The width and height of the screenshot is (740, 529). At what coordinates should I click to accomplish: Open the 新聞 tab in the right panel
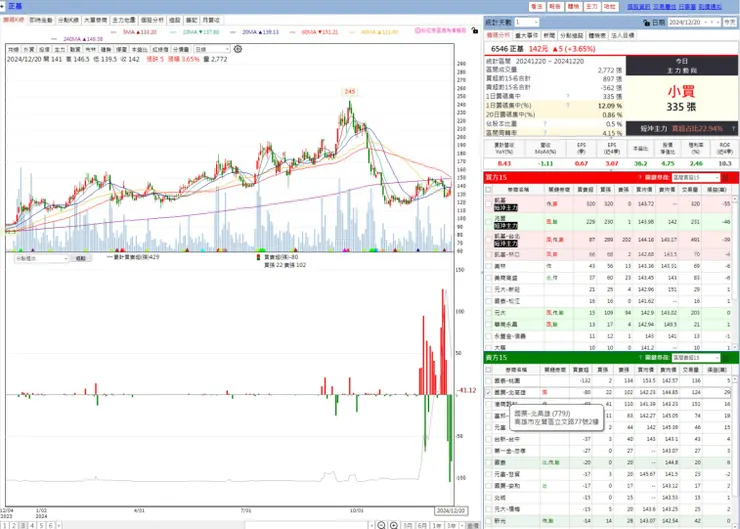549,35
